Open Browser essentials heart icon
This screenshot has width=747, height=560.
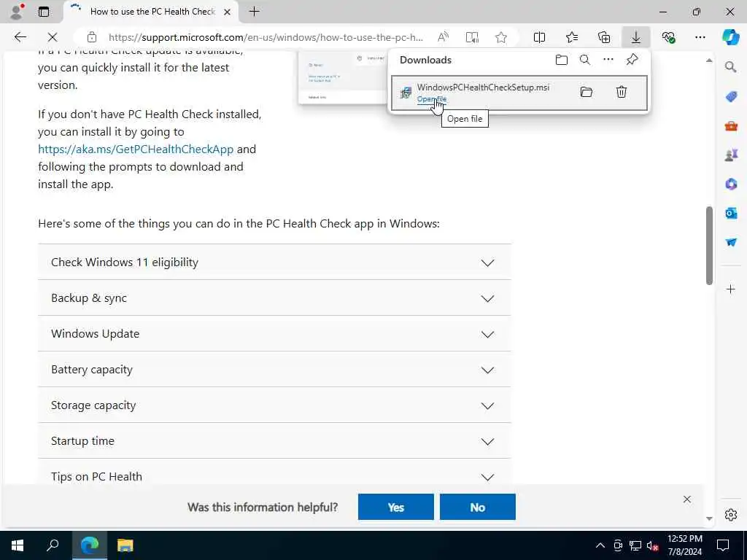coord(668,37)
